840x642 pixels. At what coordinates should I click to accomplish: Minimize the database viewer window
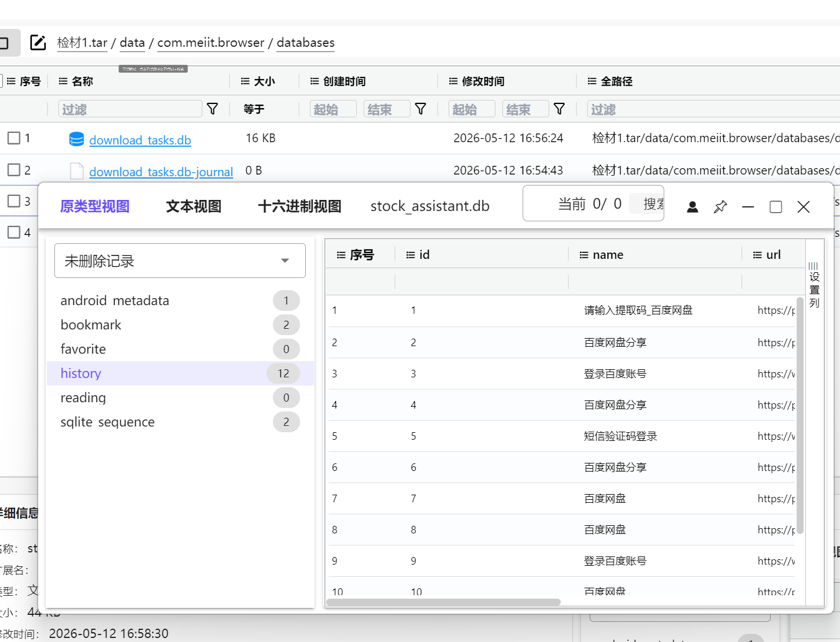(x=748, y=207)
